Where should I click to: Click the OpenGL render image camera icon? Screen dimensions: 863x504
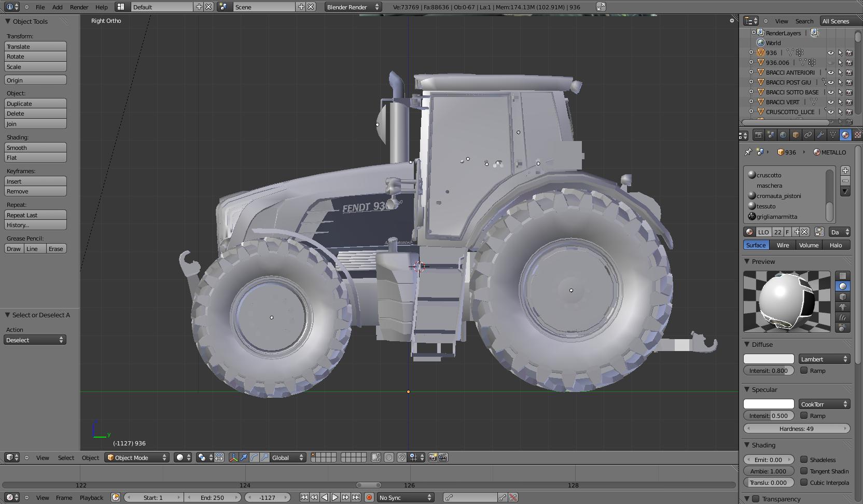[x=433, y=457]
